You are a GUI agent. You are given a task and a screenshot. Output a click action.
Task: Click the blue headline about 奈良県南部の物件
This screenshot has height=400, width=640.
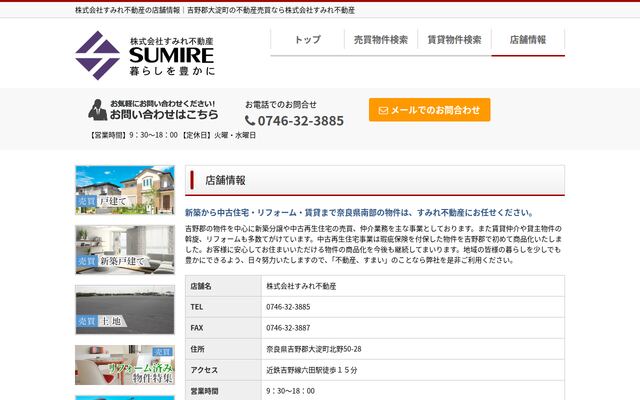pyautogui.click(x=359, y=213)
